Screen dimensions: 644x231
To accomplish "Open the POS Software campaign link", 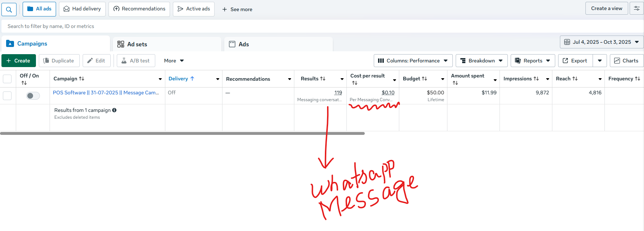I will pyautogui.click(x=106, y=93).
